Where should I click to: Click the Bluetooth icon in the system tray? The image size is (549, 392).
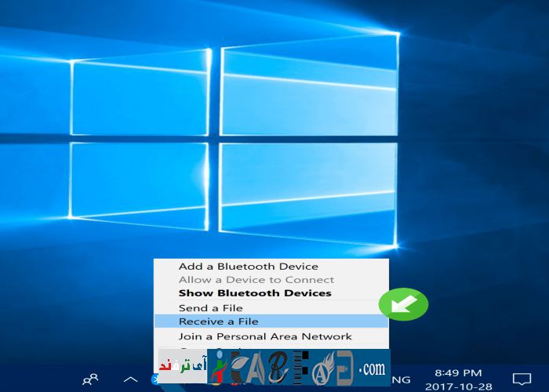click(x=155, y=379)
